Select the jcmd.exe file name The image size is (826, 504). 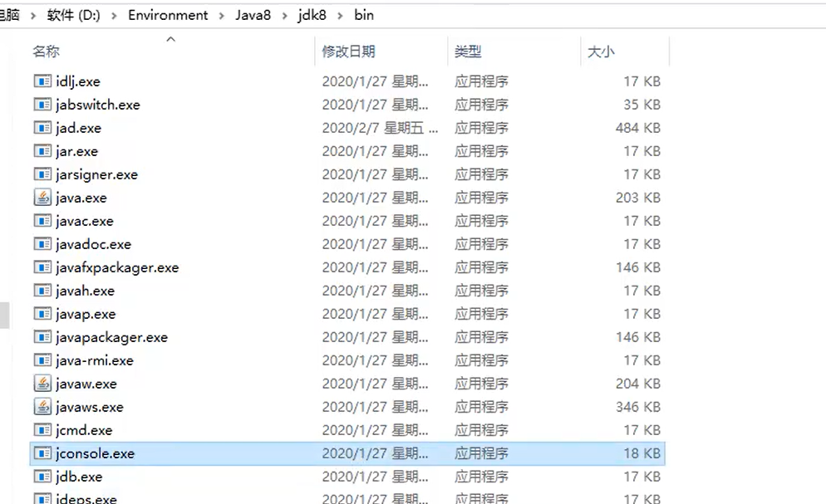pos(84,430)
